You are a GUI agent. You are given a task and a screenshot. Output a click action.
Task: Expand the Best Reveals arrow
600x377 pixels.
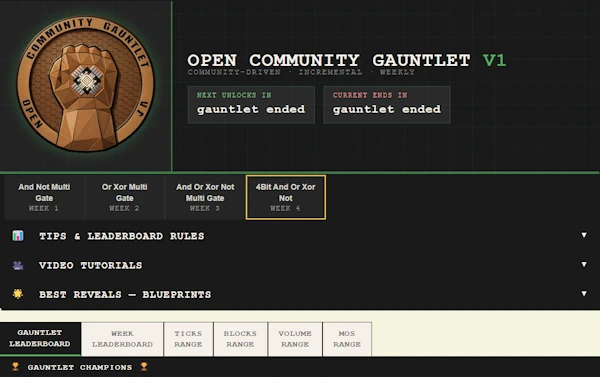coord(584,294)
